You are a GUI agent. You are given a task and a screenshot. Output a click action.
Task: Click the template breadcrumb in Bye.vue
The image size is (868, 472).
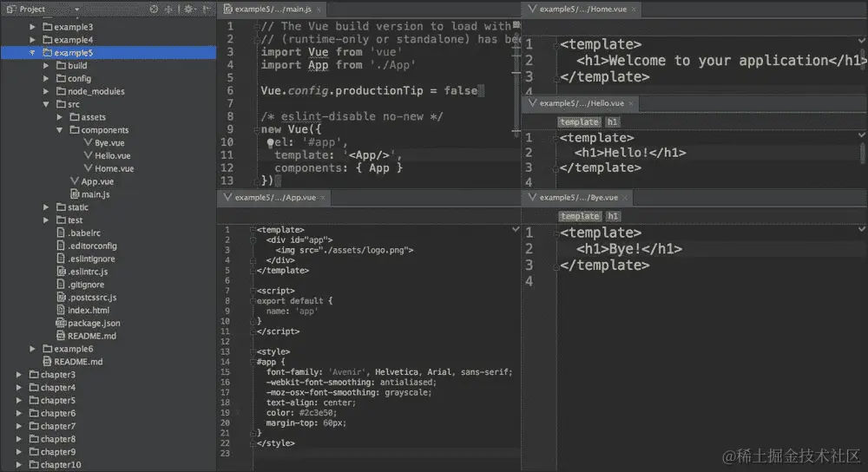pyautogui.click(x=579, y=216)
